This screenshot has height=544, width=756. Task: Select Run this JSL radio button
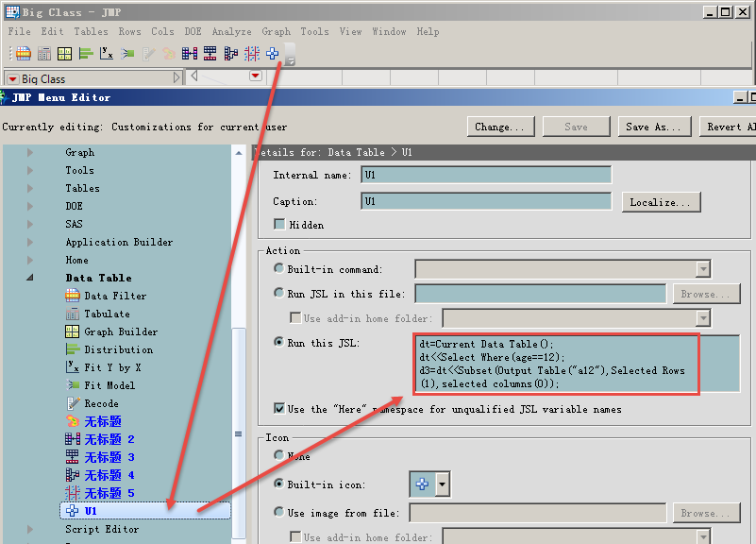point(278,343)
